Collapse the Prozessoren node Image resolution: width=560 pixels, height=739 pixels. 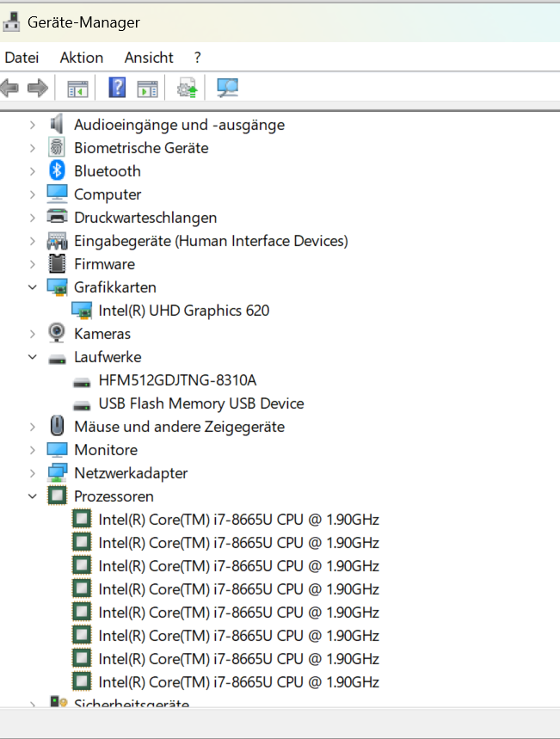(x=32, y=496)
